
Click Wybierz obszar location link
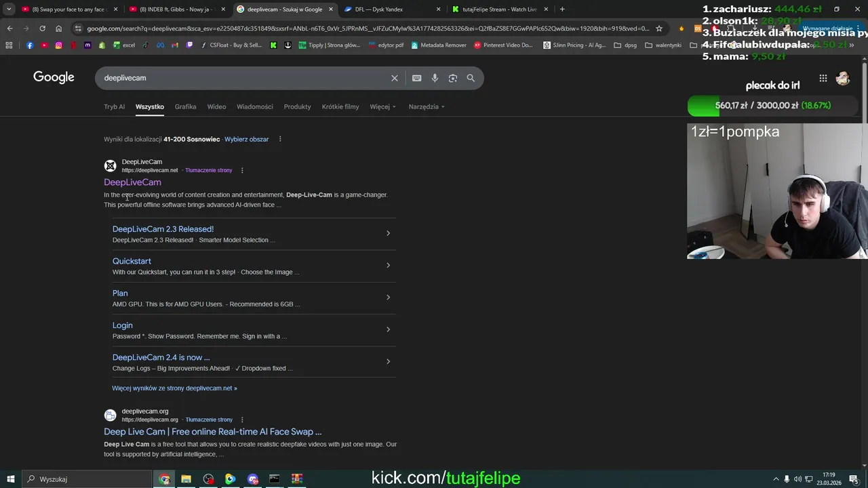[247, 139]
